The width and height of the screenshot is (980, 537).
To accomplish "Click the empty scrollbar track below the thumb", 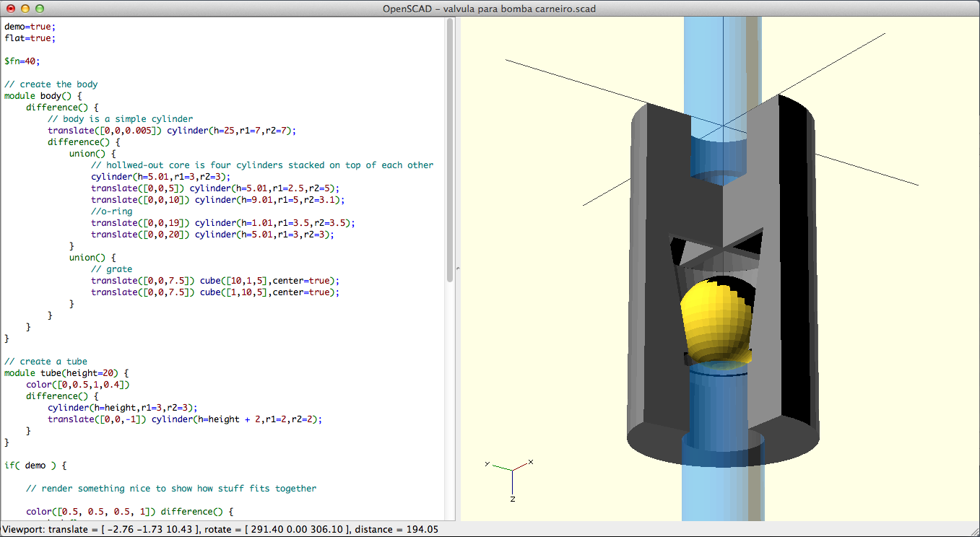I will (450, 397).
